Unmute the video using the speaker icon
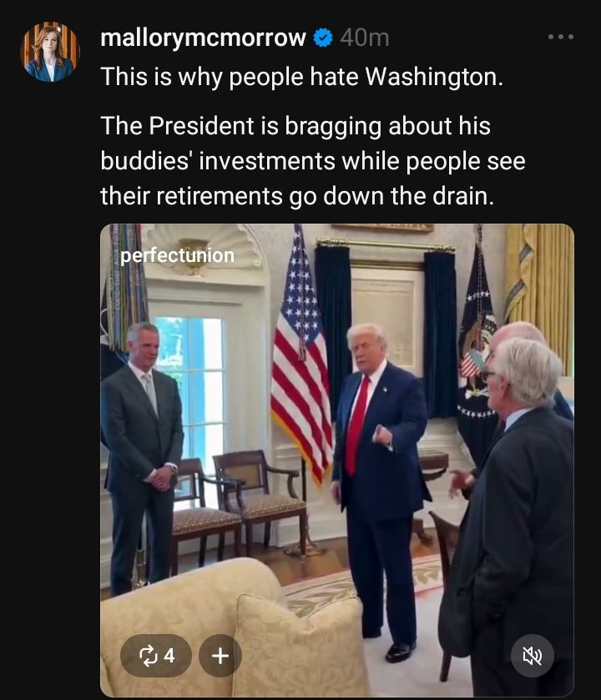Screen dimensions: 601x700 pos(533,656)
